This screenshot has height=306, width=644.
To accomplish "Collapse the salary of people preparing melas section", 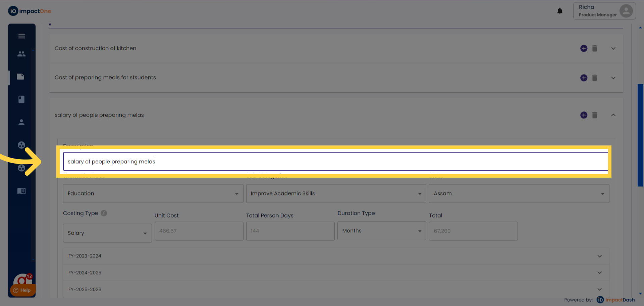I will click(x=613, y=115).
